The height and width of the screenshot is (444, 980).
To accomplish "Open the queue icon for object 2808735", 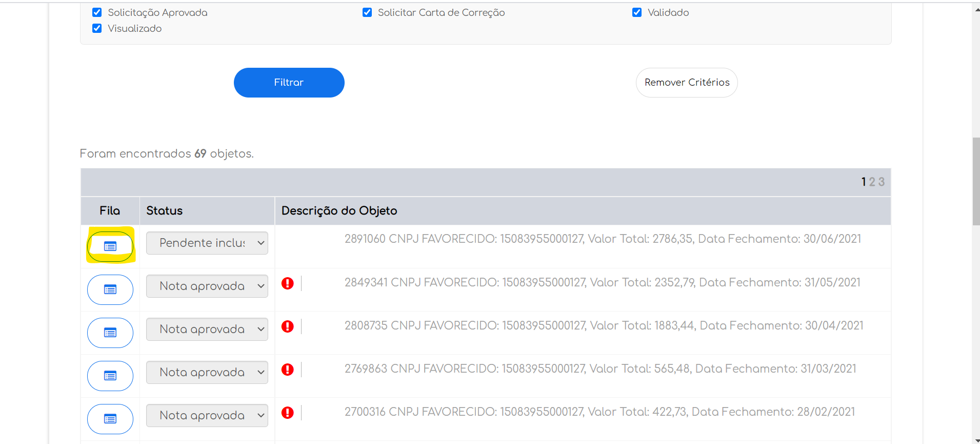I will pos(110,333).
